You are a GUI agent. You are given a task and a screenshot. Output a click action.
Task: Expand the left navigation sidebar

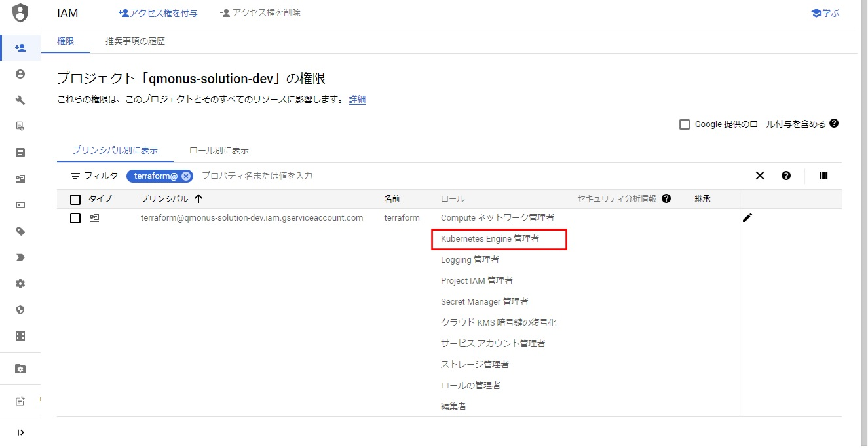click(x=20, y=432)
